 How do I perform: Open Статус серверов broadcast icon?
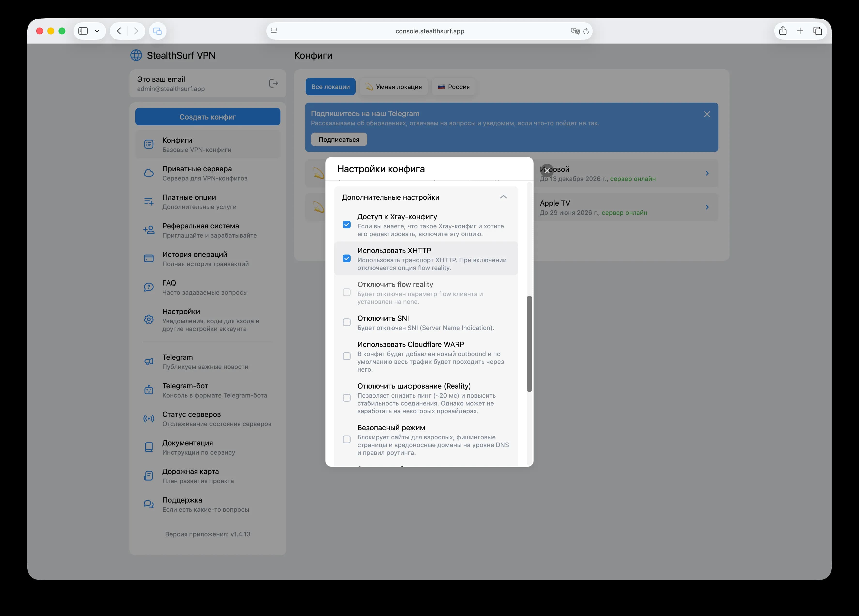pyautogui.click(x=149, y=418)
